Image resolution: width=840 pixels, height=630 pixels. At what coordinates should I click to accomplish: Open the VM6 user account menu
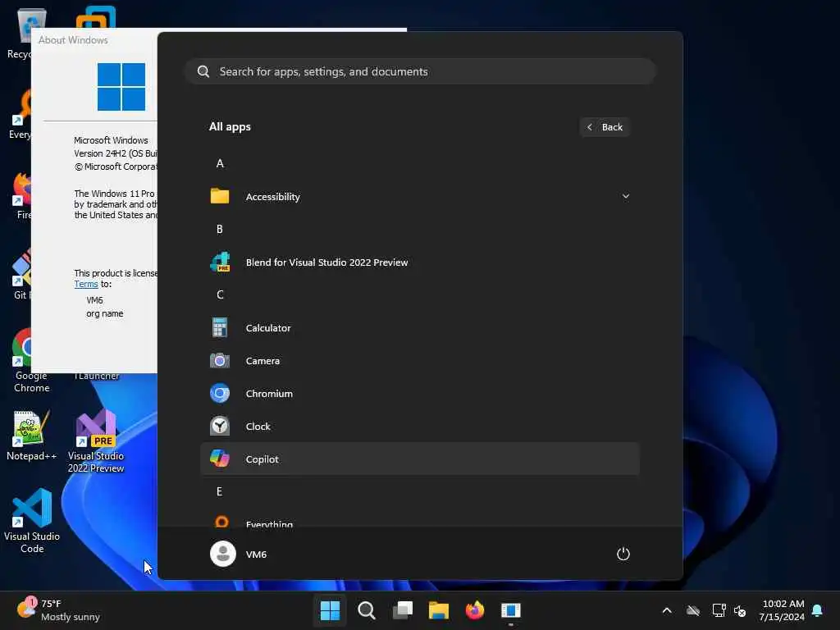point(239,554)
